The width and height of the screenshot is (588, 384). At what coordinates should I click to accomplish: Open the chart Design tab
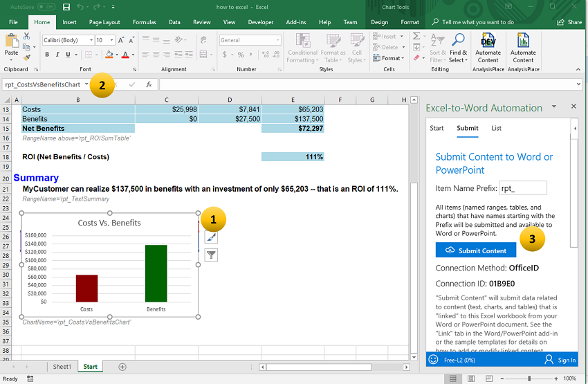pos(380,22)
